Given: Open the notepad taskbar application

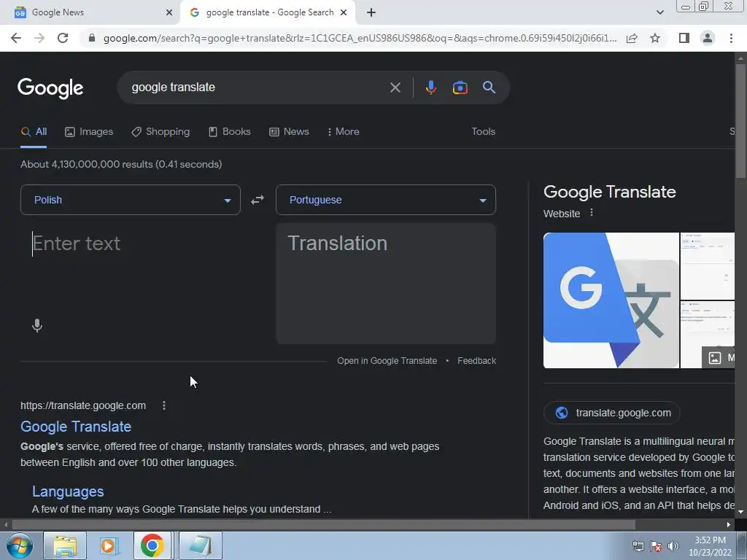Looking at the screenshot, I should click(201, 545).
